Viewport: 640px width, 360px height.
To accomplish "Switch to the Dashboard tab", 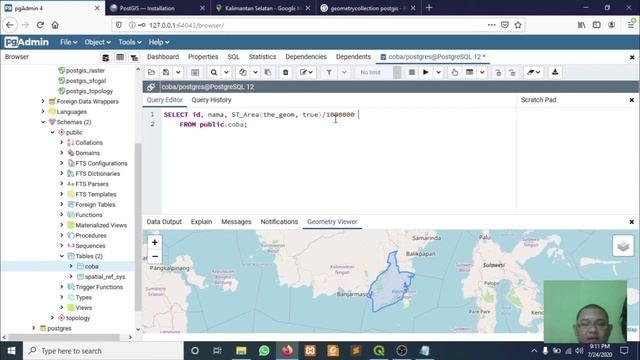I will (163, 57).
